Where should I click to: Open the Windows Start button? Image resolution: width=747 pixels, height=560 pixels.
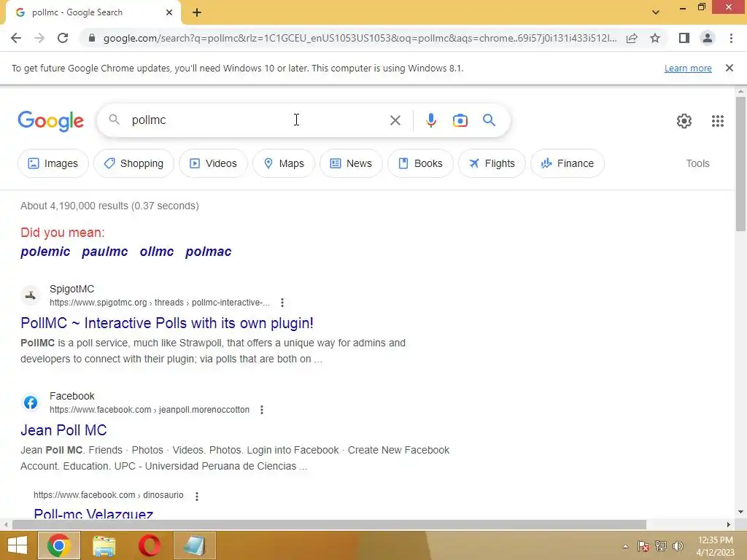point(18,545)
